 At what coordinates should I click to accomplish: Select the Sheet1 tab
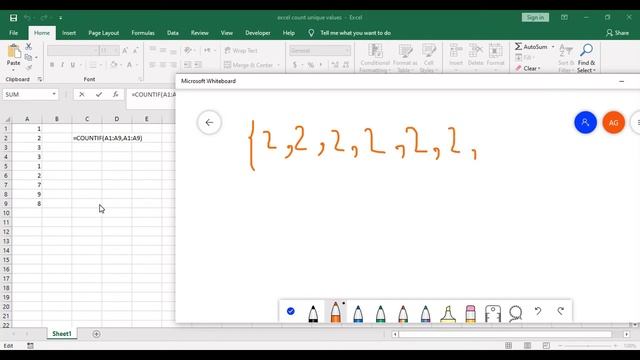point(62,334)
